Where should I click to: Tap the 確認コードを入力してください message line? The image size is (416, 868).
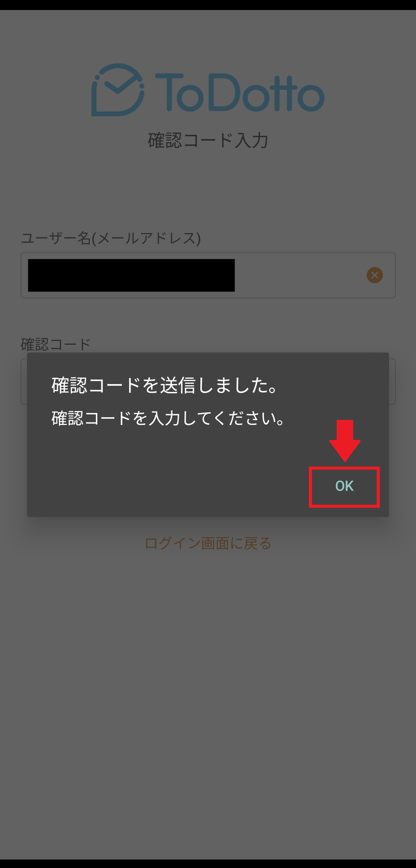point(168,418)
